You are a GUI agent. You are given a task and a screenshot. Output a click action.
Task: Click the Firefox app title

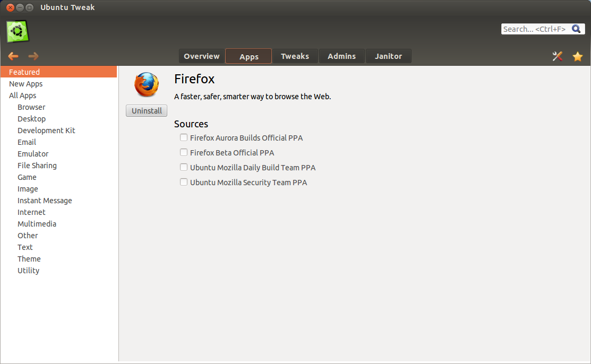[x=194, y=79]
